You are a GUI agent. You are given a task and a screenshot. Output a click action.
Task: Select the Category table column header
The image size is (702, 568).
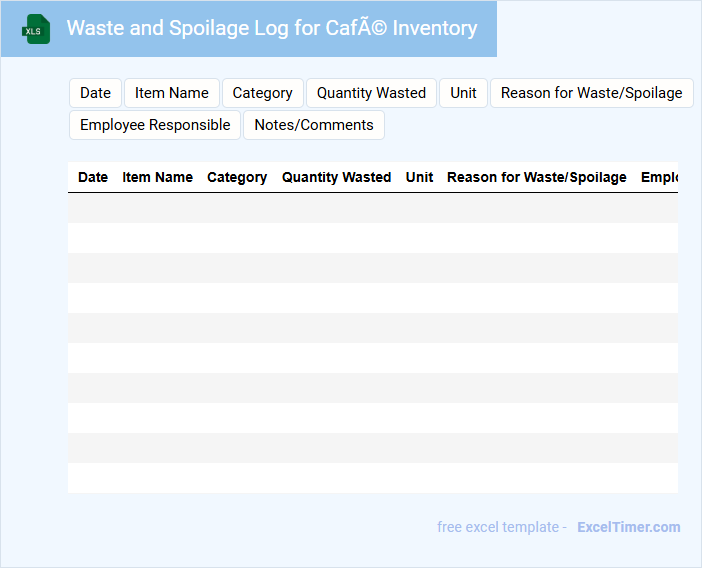(237, 177)
